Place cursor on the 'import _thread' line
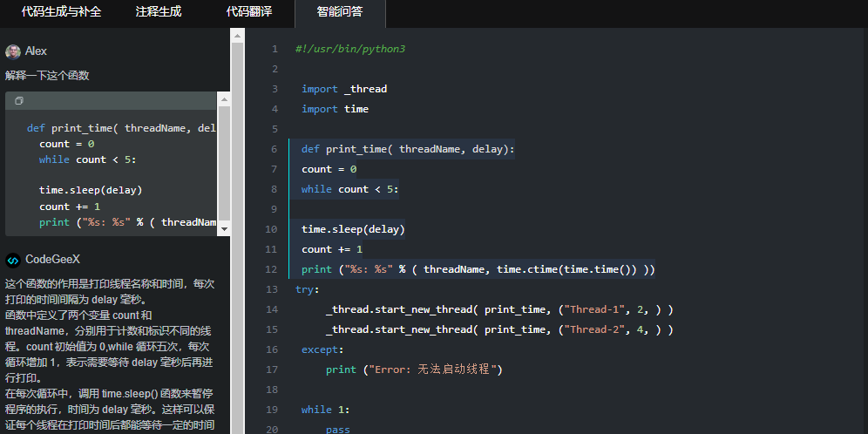The height and width of the screenshot is (434, 868). (344, 89)
